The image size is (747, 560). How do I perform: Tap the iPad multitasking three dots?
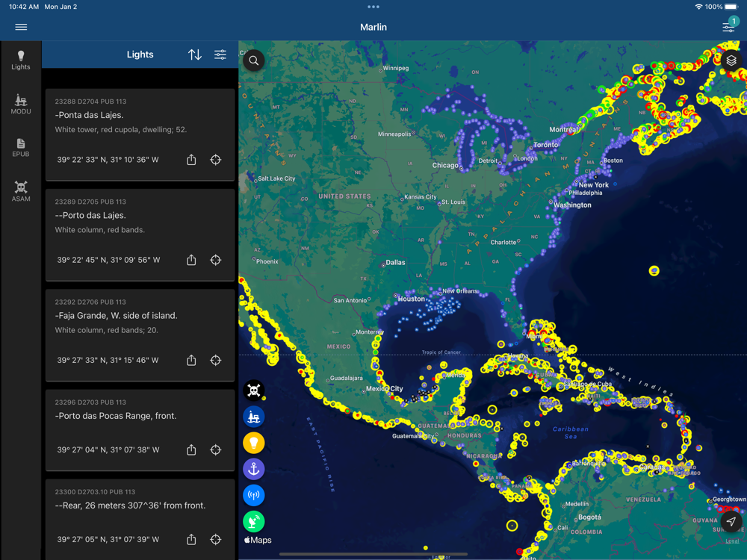pyautogui.click(x=373, y=7)
